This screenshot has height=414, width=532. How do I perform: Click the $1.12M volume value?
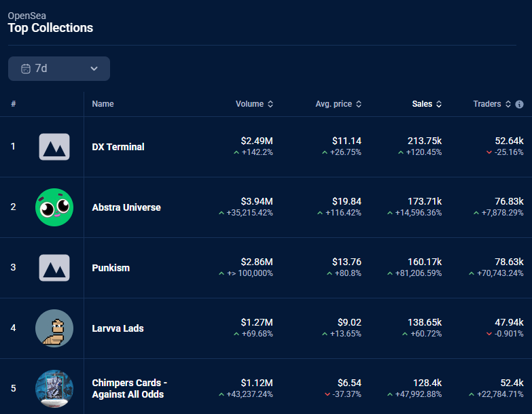point(257,383)
